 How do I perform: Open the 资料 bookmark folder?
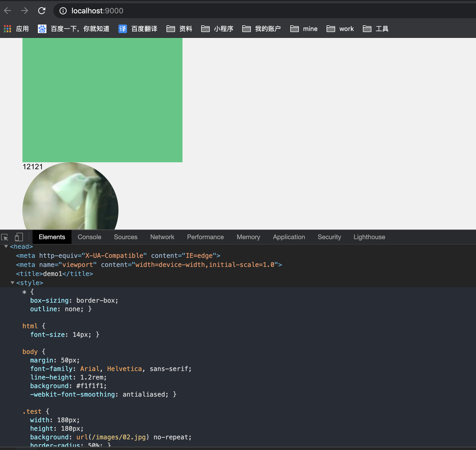pyautogui.click(x=179, y=29)
